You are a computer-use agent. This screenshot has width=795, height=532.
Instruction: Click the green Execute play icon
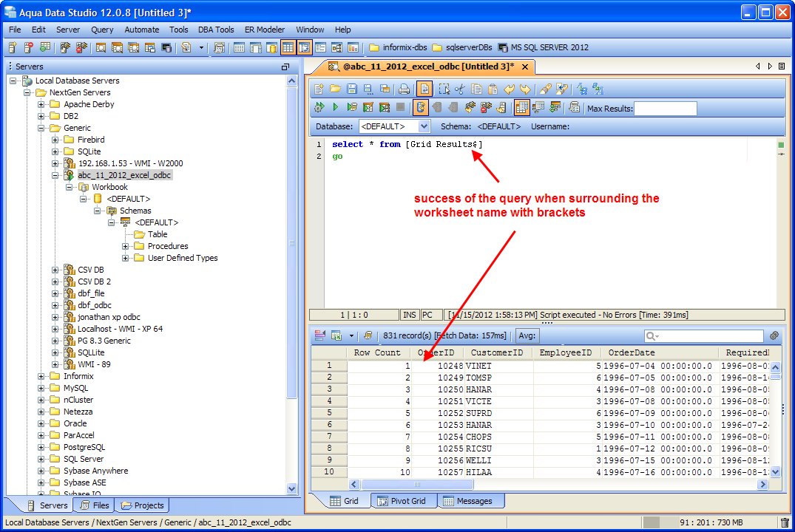pos(335,107)
